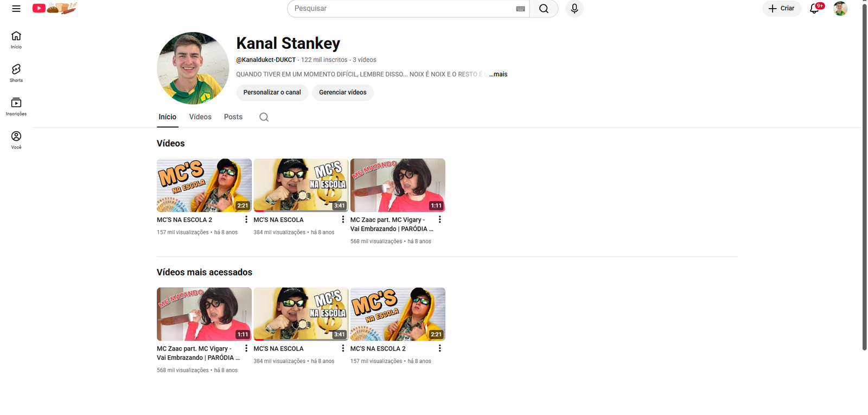Go to Inscrições in sidebar
The width and height of the screenshot is (868, 415).
point(16,107)
